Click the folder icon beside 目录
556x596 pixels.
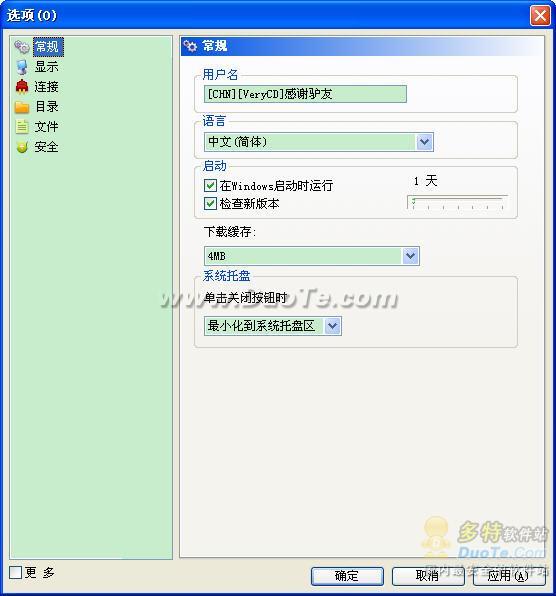pos(22,107)
